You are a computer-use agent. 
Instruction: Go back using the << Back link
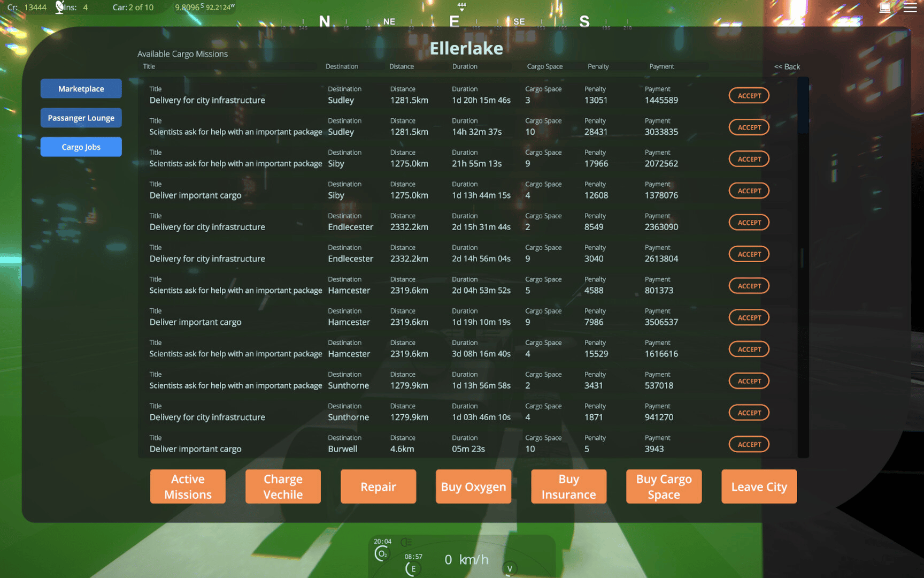coord(787,67)
